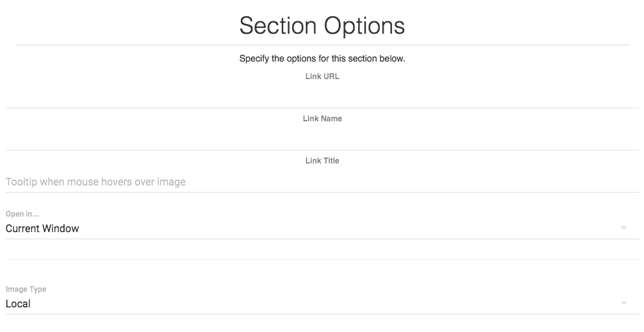Viewport: 644px width, 332px height.
Task: Open the 'Open in...' dropdown
Action: point(311,228)
